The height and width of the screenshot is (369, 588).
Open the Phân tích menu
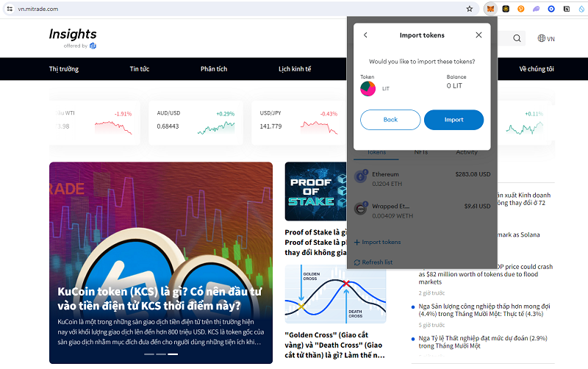point(214,69)
